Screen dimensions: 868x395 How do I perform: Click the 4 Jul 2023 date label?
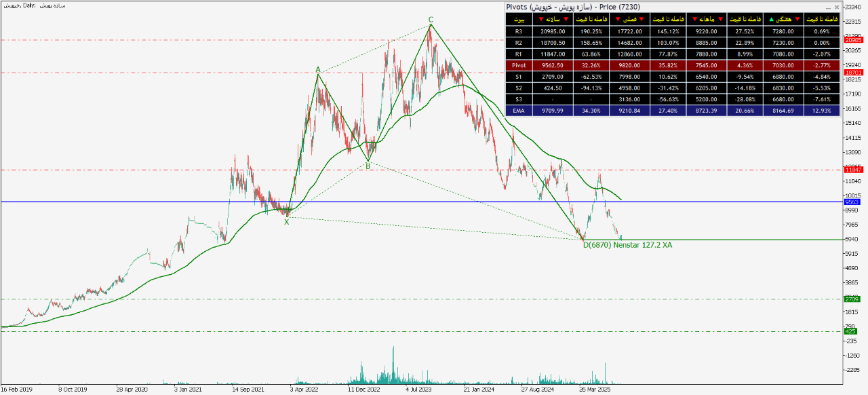click(x=418, y=390)
